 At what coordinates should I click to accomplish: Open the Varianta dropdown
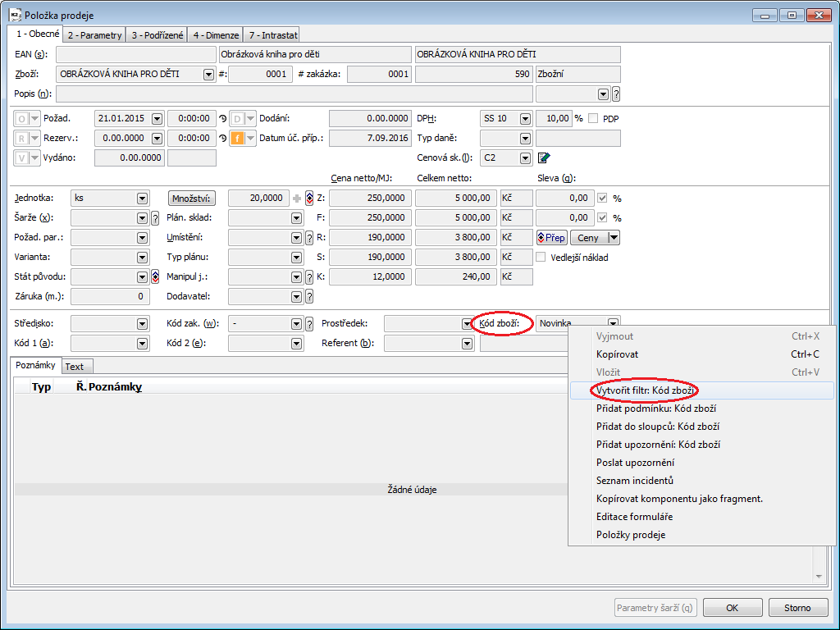(x=142, y=257)
